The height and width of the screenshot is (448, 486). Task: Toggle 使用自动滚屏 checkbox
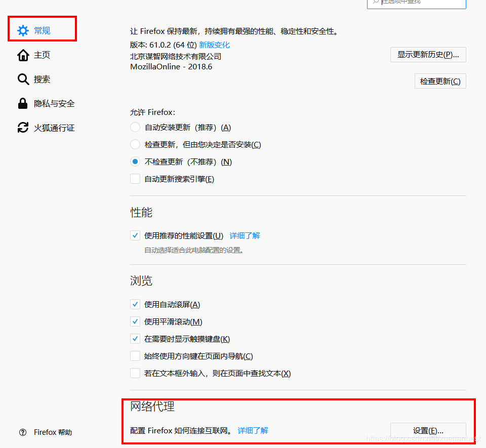pos(135,304)
